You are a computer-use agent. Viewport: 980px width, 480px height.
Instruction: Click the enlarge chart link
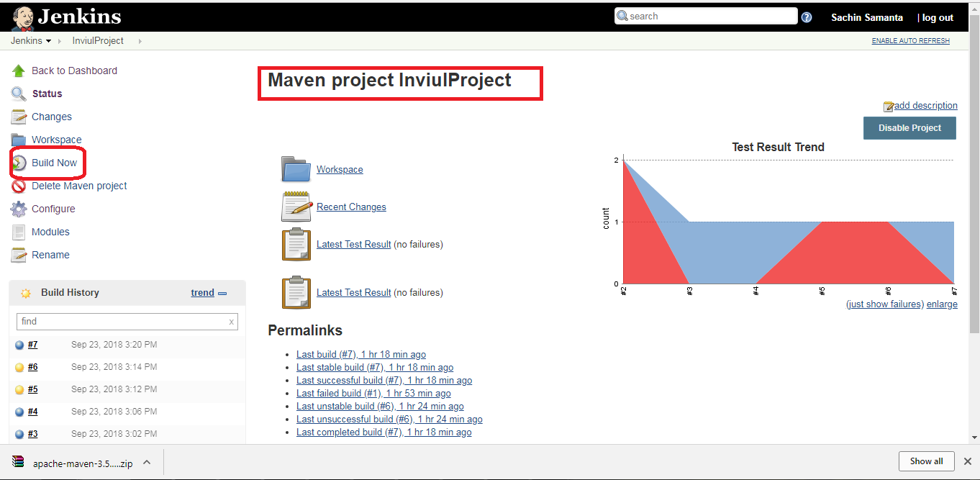[942, 304]
